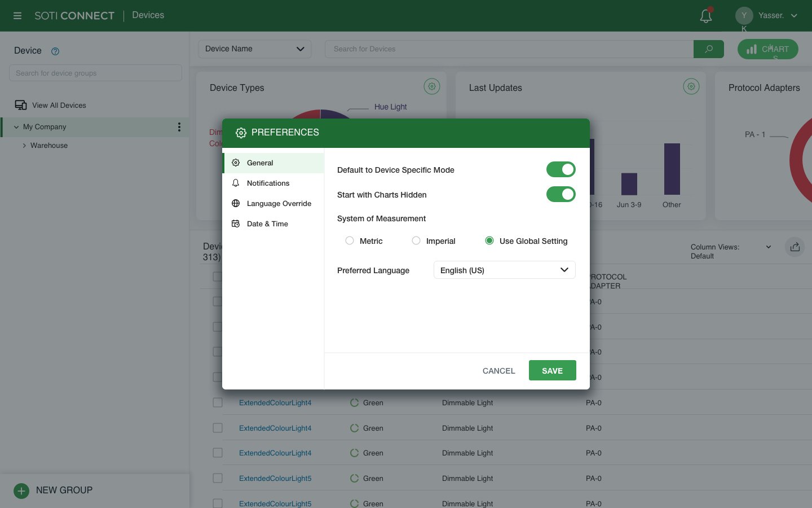Select the Imperial radio button
Viewport: 812px width, 508px height.
click(x=416, y=240)
